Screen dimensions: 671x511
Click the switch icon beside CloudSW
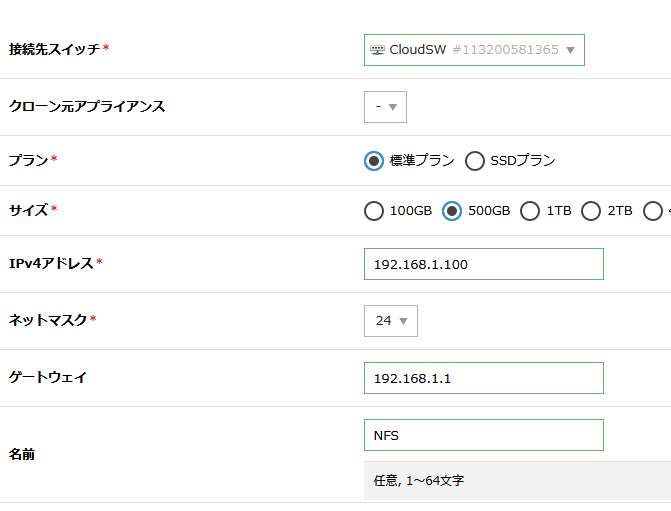[377, 50]
